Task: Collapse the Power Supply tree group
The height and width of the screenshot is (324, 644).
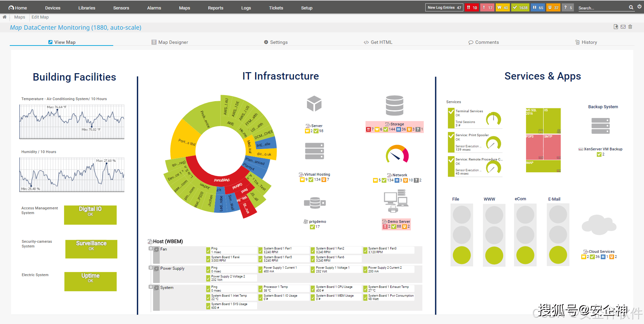Action: pyautogui.click(x=151, y=268)
